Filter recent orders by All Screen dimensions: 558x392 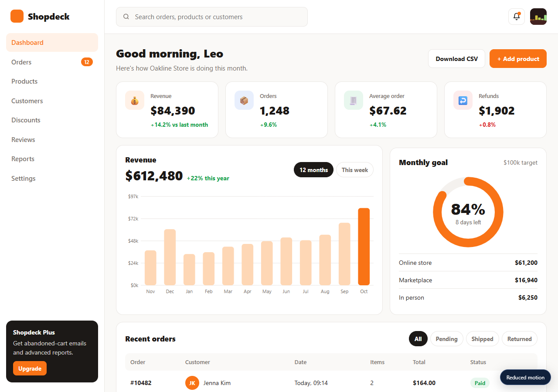click(418, 339)
